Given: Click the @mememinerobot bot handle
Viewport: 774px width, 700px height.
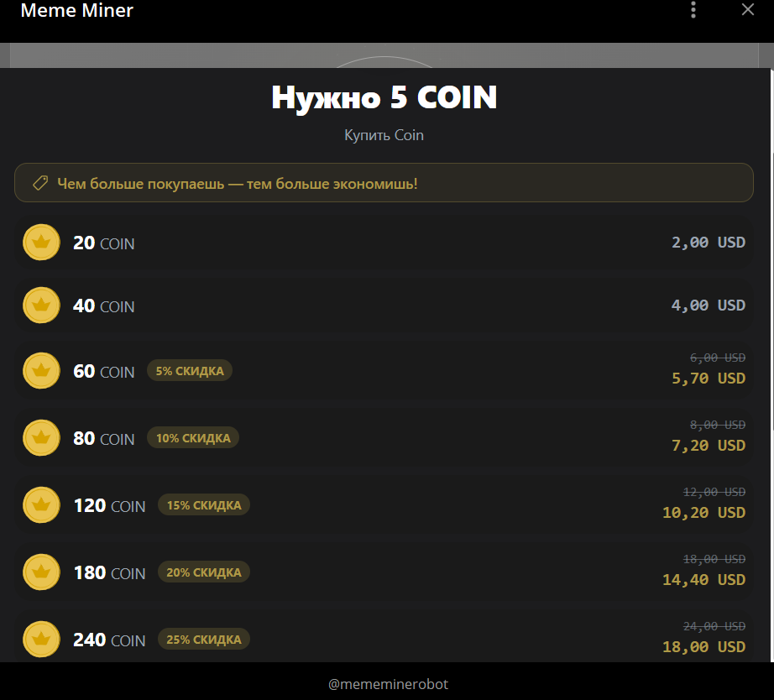Looking at the screenshot, I should 388,684.
